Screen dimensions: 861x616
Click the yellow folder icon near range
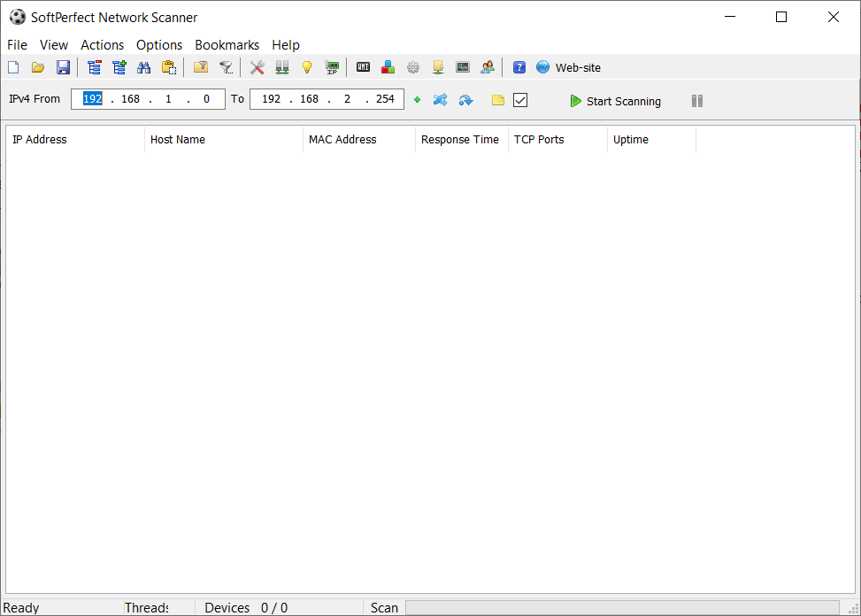tap(498, 100)
